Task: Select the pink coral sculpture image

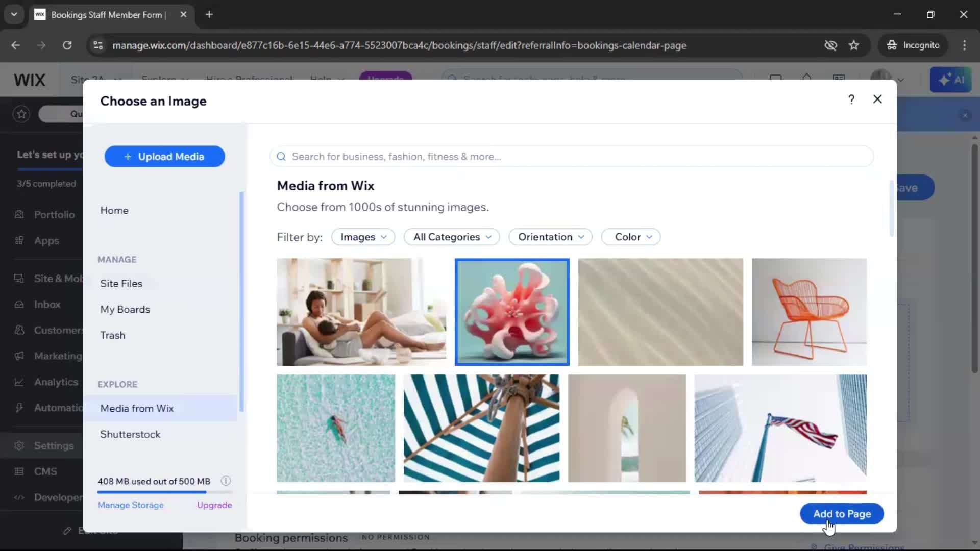Action: point(512,312)
